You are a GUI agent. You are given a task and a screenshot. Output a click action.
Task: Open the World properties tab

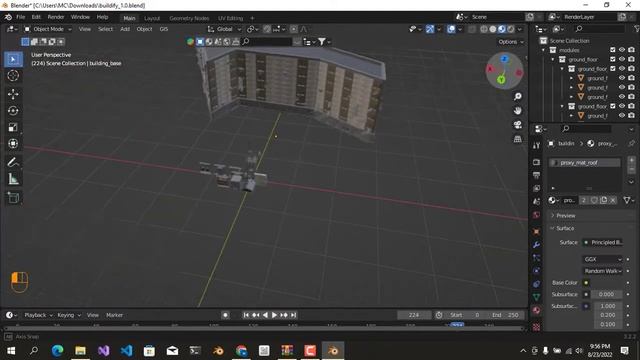536,215
